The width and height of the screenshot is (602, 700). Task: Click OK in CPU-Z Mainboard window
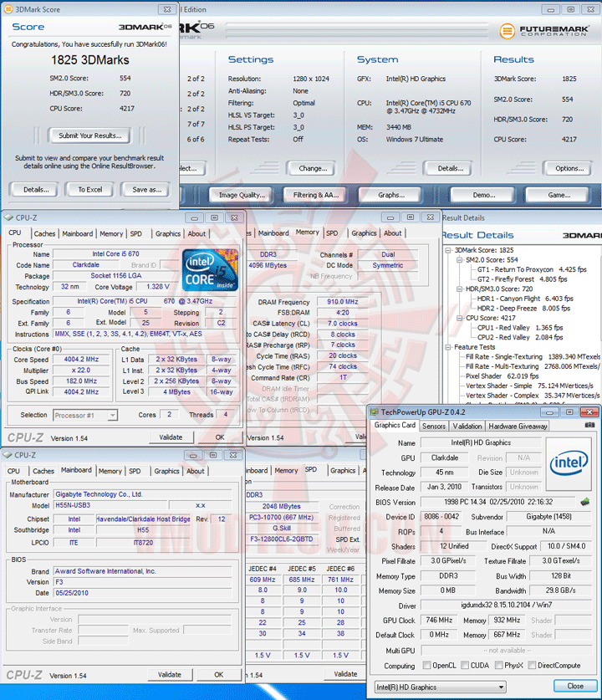219,675
